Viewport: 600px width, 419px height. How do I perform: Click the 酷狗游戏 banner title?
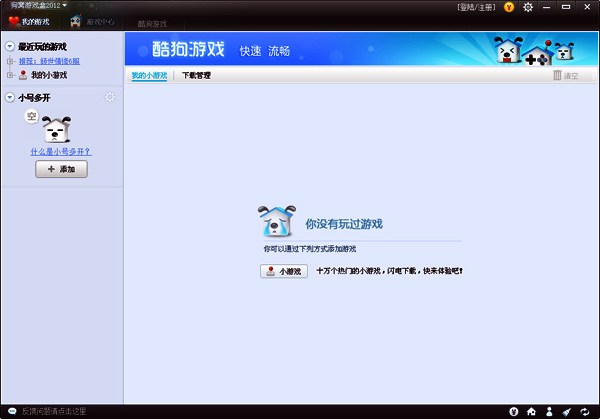pos(188,49)
